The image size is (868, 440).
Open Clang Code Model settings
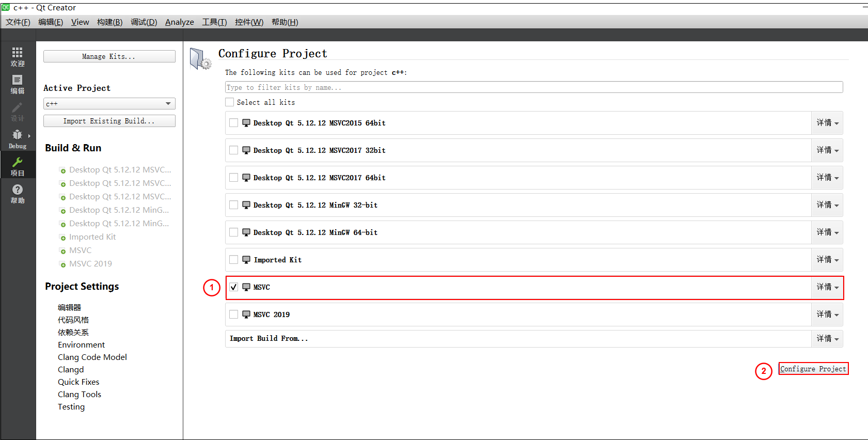[x=92, y=357]
